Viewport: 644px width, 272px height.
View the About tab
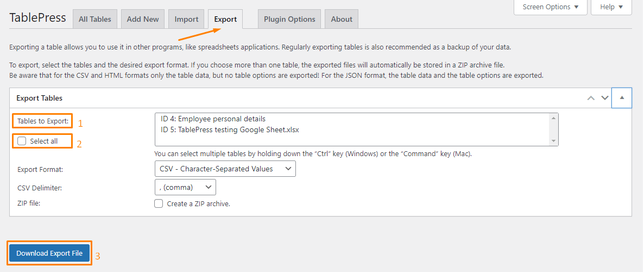pyautogui.click(x=342, y=19)
